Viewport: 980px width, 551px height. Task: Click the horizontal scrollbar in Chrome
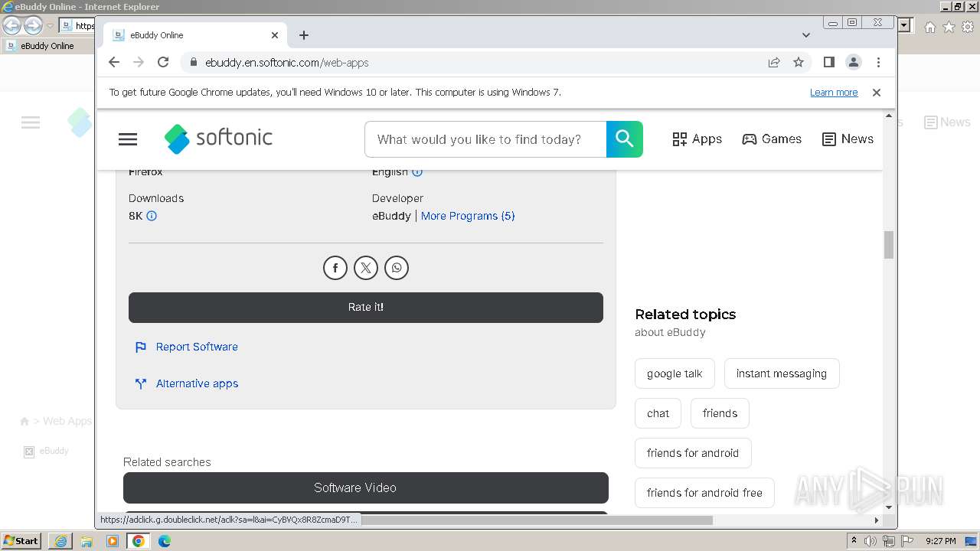tap(536, 520)
